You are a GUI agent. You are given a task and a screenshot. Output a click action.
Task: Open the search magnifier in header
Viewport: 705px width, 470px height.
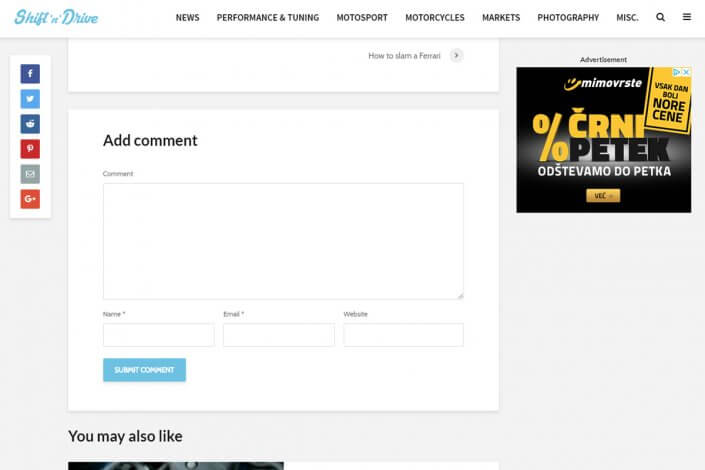pyautogui.click(x=660, y=17)
